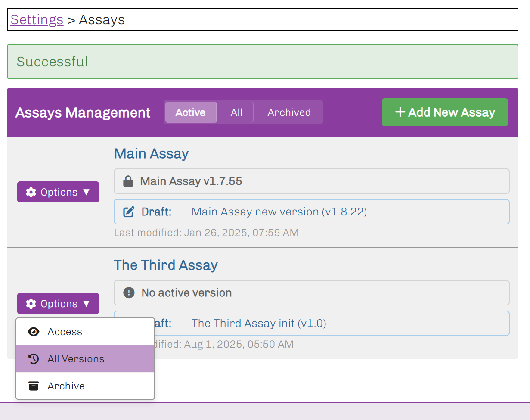
Task: Click the gear icon on Main Assay Options
Action: click(31, 192)
